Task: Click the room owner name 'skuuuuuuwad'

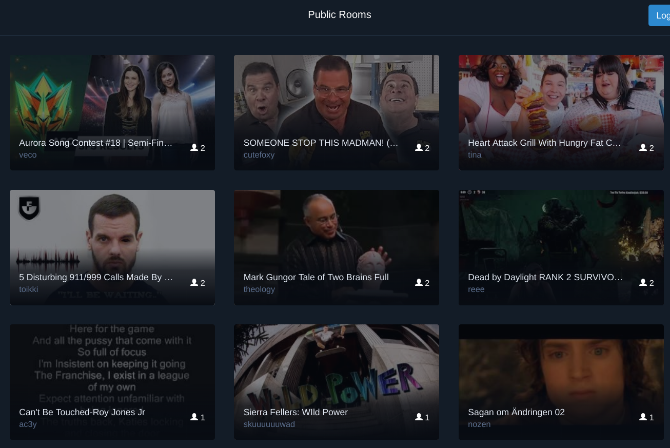Action: (269, 424)
